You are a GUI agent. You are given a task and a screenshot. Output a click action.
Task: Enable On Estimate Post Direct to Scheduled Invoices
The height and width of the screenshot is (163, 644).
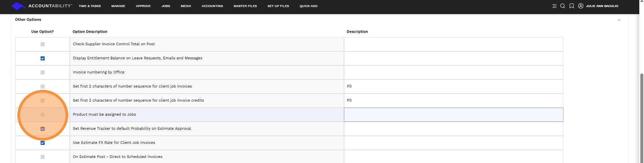tap(43, 157)
